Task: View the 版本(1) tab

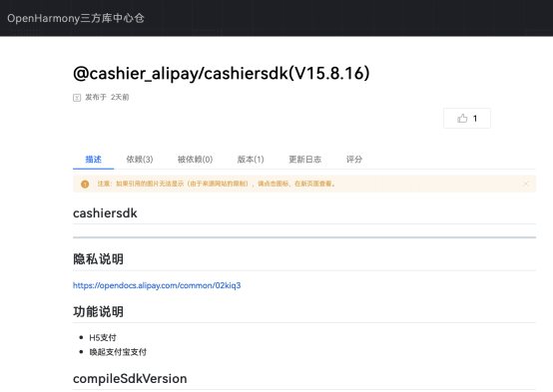Action: click(x=251, y=160)
